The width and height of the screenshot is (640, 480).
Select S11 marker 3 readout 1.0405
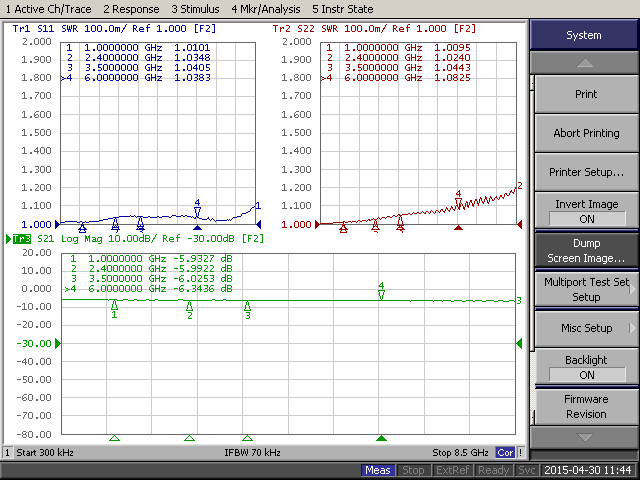pyautogui.click(x=192, y=68)
